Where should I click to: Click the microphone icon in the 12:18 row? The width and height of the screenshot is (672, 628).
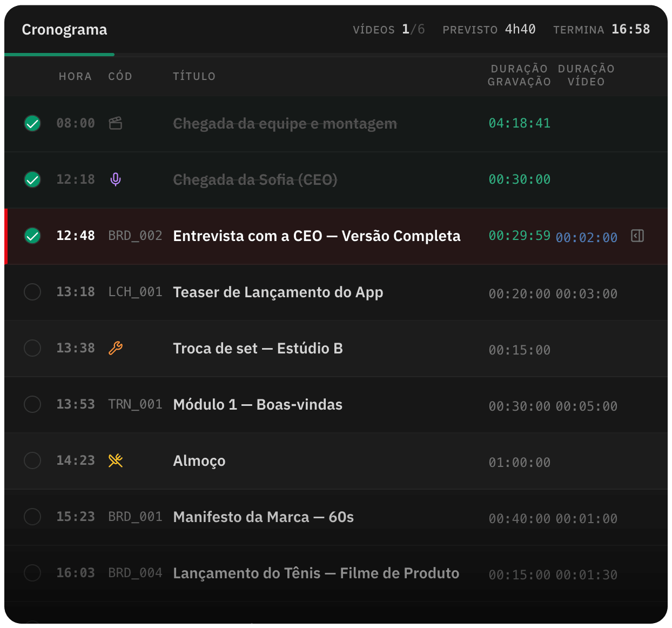pyautogui.click(x=116, y=179)
